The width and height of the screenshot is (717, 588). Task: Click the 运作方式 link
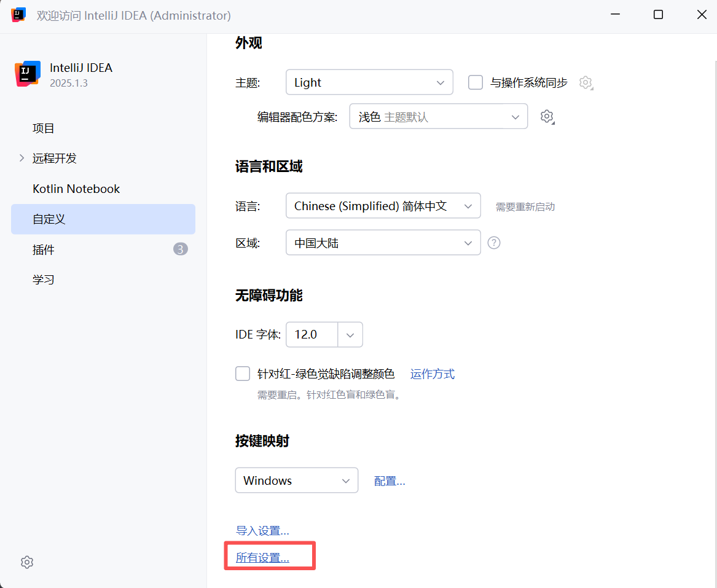tap(433, 374)
